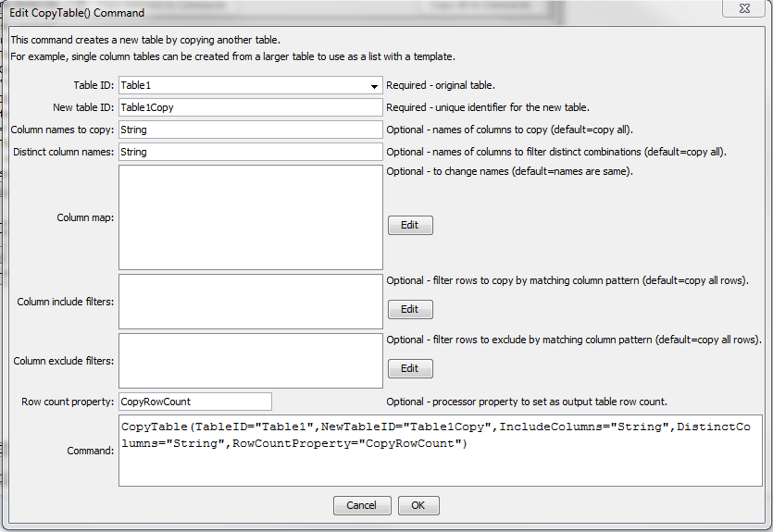The image size is (773, 532).
Task: Cancel the CopyTable command dialog
Action: (x=362, y=505)
